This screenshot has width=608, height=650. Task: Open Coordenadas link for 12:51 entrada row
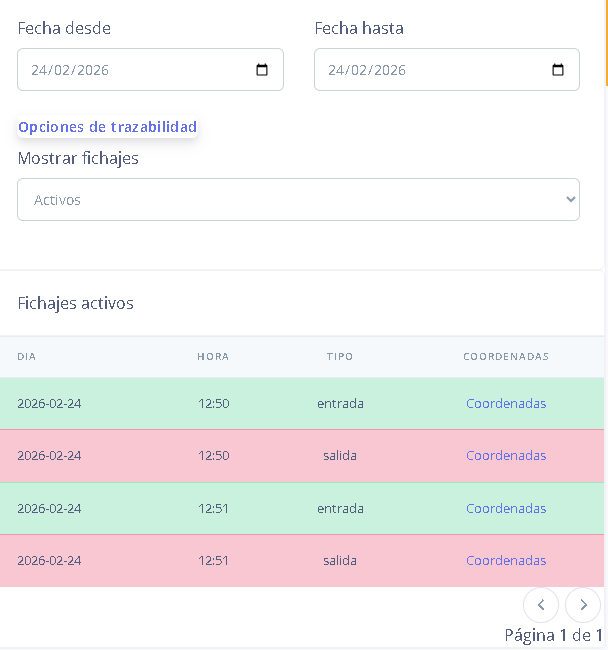click(506, 508)
